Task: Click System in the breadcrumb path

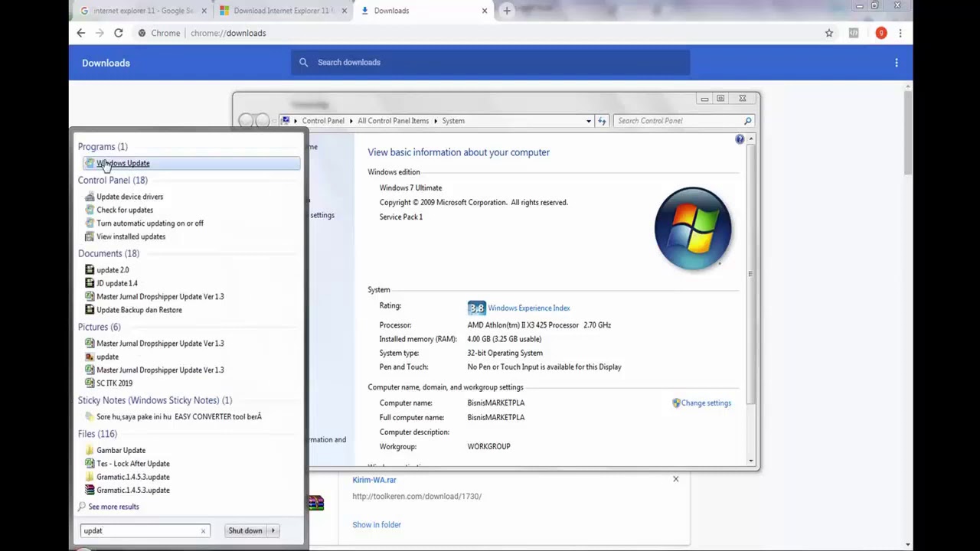Action: [453, 121]
